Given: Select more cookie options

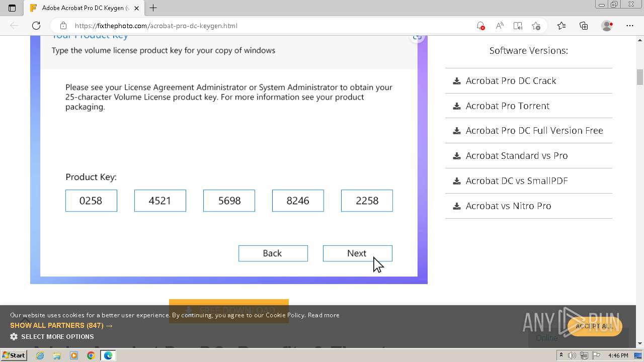Looking at the screenshot, I should tap(52, 336).
